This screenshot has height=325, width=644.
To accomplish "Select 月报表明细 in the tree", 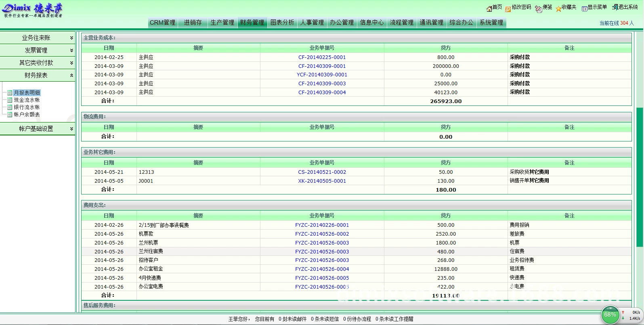I will tap(27, 93).
